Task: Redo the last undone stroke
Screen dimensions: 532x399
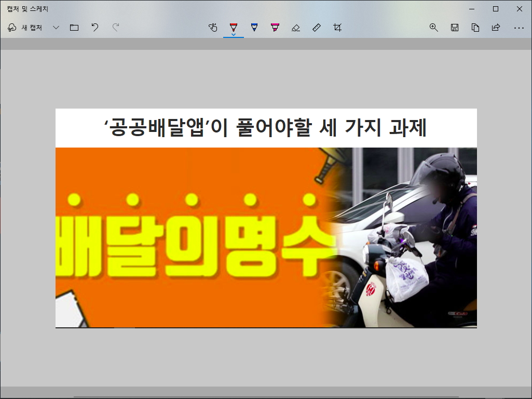Action: [116, 28]
